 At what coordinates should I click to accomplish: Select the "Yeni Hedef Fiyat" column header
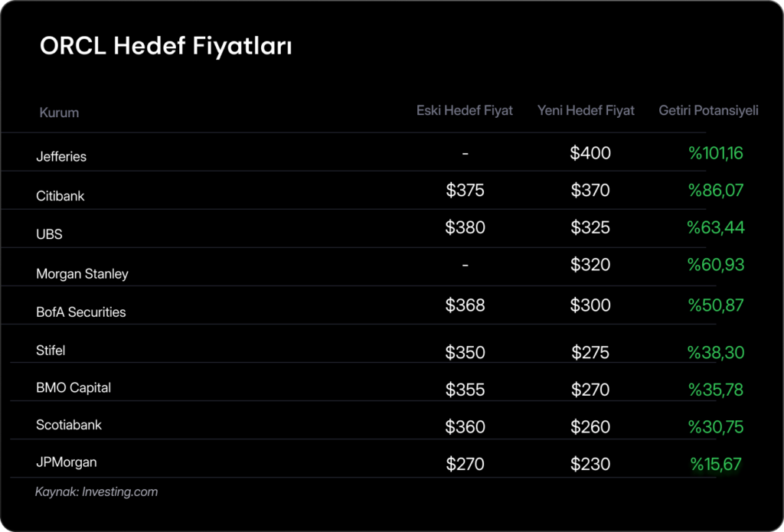click(x=586, y=110)
